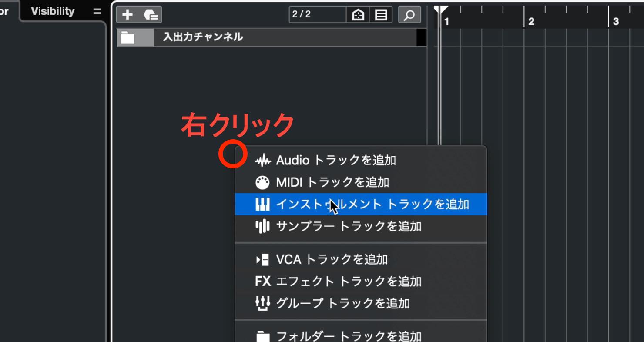Choose フォルダー トラックを追加
Screen dimensions: 644x342
[361, 336]
